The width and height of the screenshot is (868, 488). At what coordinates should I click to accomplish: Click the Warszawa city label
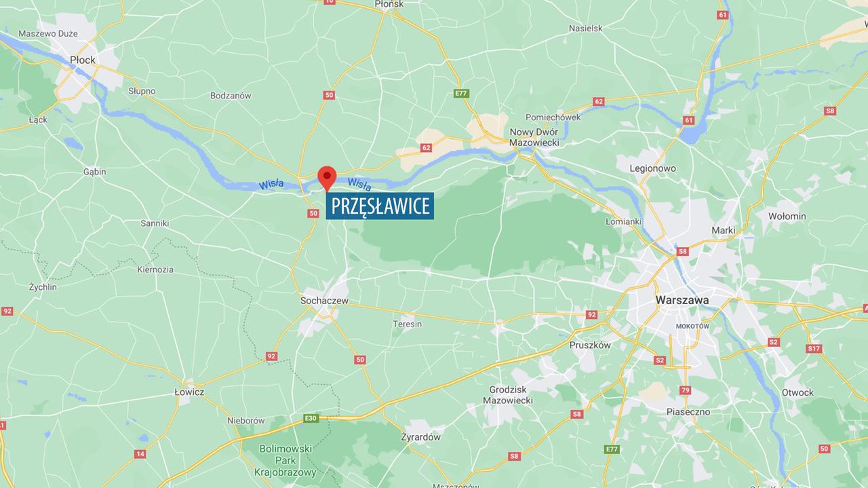682,299
